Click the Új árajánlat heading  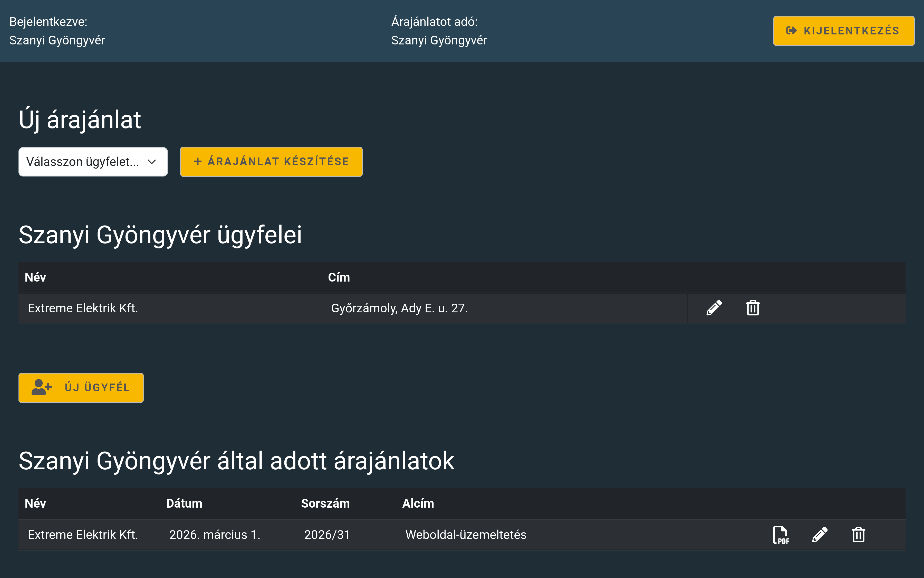[x=80, y=120]
